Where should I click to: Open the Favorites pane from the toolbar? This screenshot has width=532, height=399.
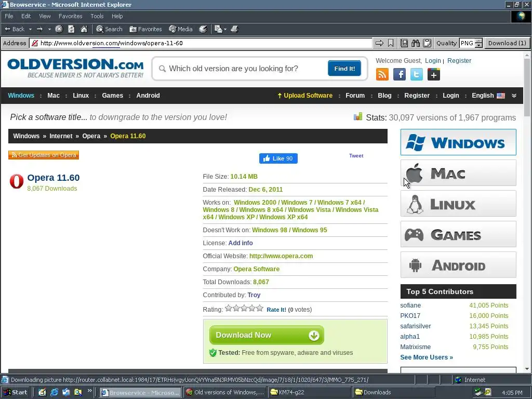tap(145, 29)
